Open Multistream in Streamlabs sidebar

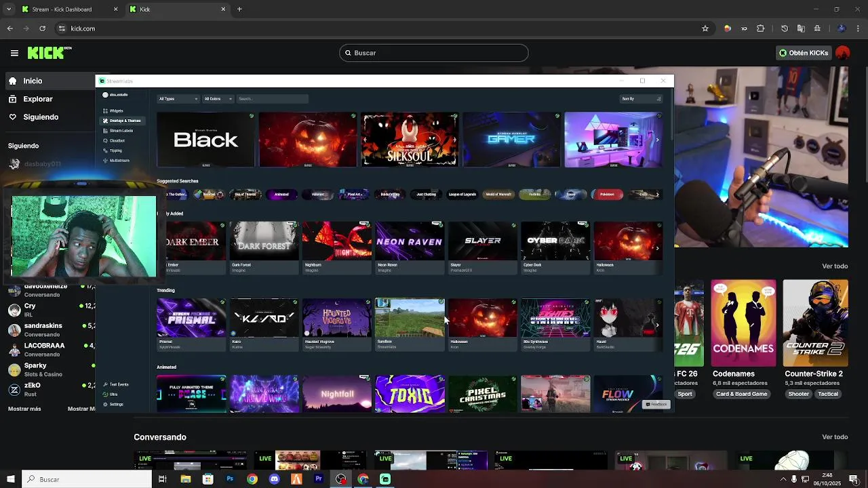coord(119,161)
